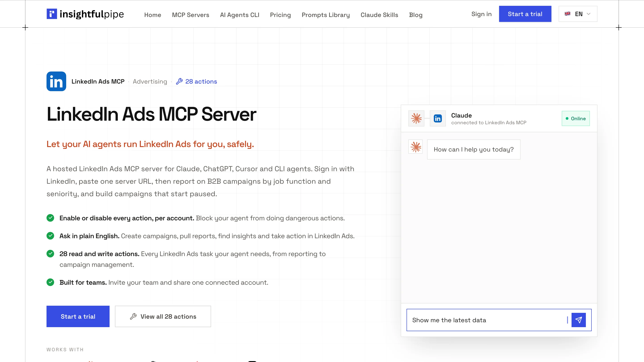Click View all 28 actions button
Image resolution: width=644 pixels, height=362 pixels.
click(163, 317)
